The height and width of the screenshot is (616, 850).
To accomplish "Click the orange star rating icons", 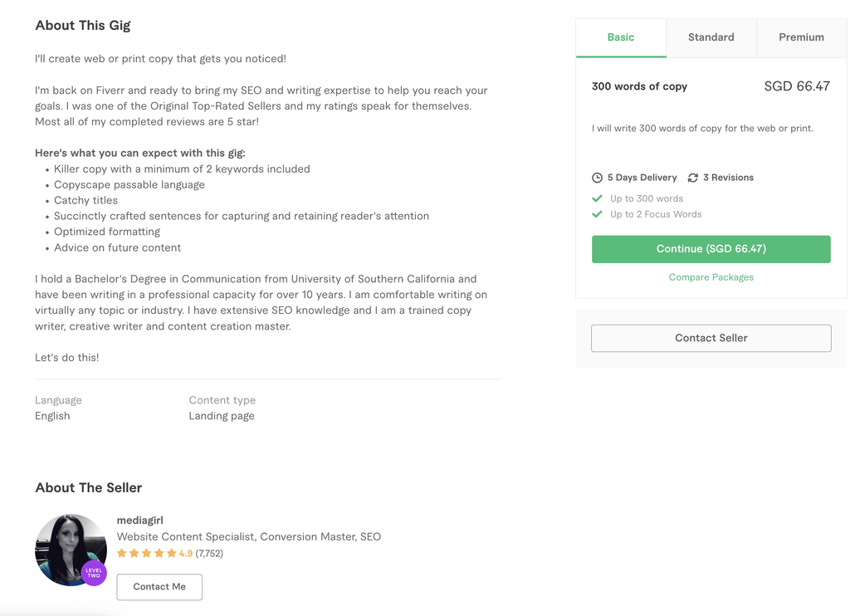I will tap(146, 553).
